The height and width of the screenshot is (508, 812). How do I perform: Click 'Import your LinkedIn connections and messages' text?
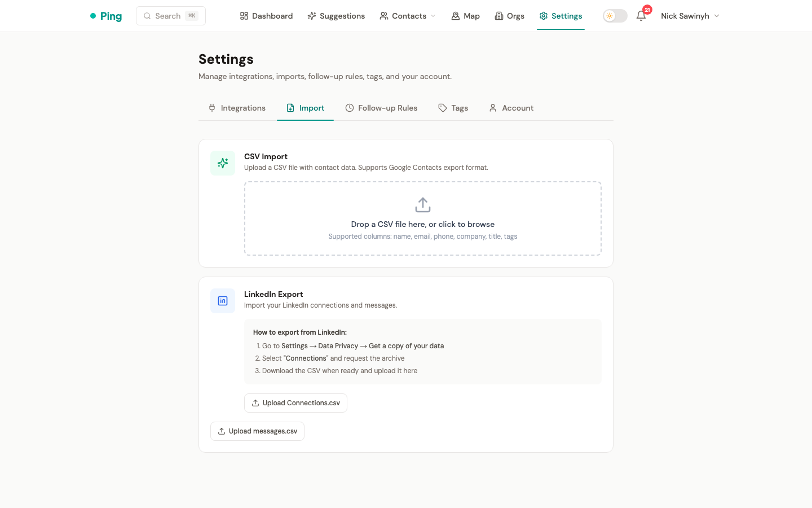(x=320, y=305)
